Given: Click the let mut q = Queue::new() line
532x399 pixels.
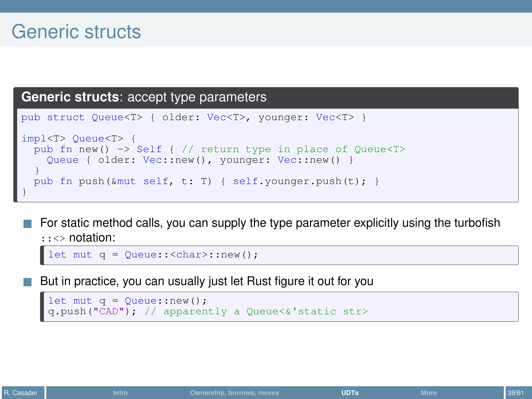Looking at the screenshot, I should [127, 301].
